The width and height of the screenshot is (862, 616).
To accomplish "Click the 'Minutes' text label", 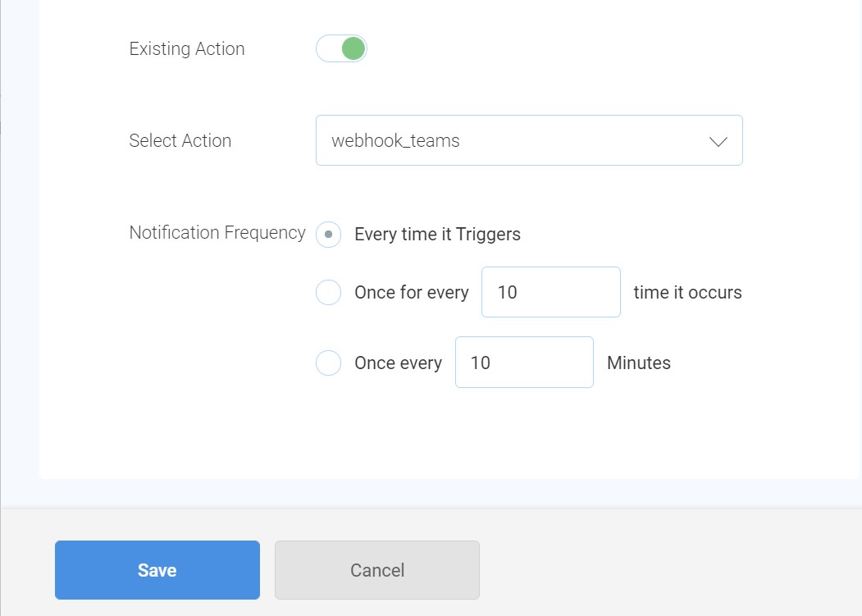I will point(639,363).
